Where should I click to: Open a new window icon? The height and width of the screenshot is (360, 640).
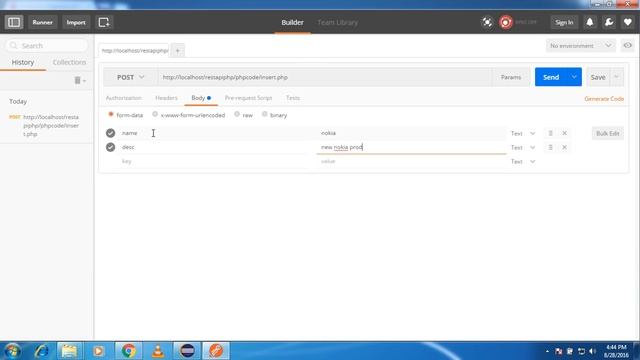104,22
